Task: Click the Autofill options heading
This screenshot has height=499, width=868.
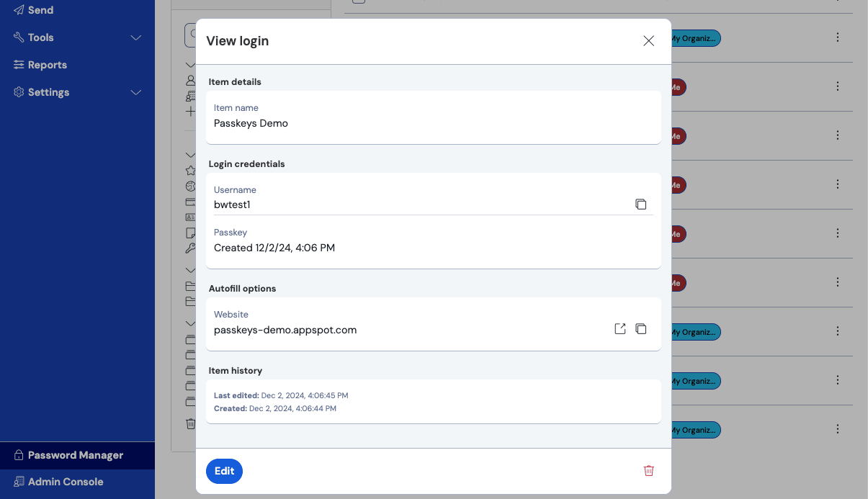Action: [243, 289]
